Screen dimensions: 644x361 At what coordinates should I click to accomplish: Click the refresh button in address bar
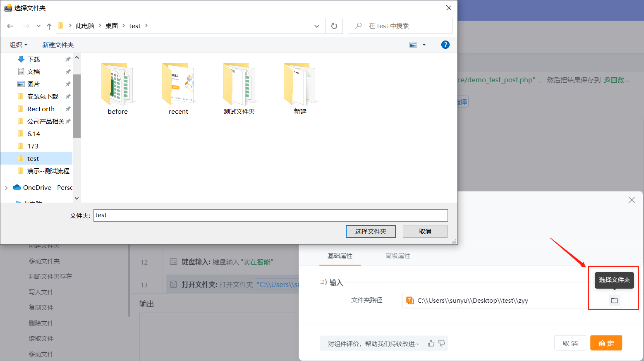334,26
